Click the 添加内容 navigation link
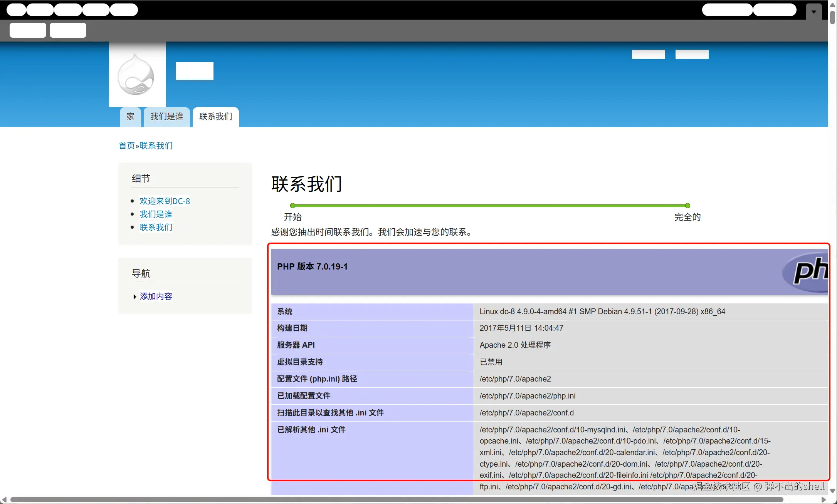837x504 pixels. point(156,296)
